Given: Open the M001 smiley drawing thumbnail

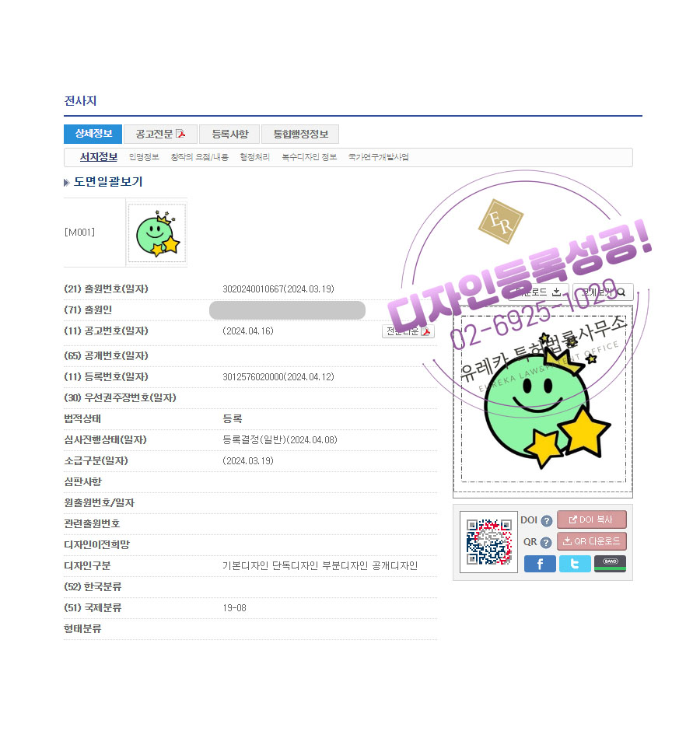Looking at the screenshot, I should pyautogui.click(x=156, y=232).
